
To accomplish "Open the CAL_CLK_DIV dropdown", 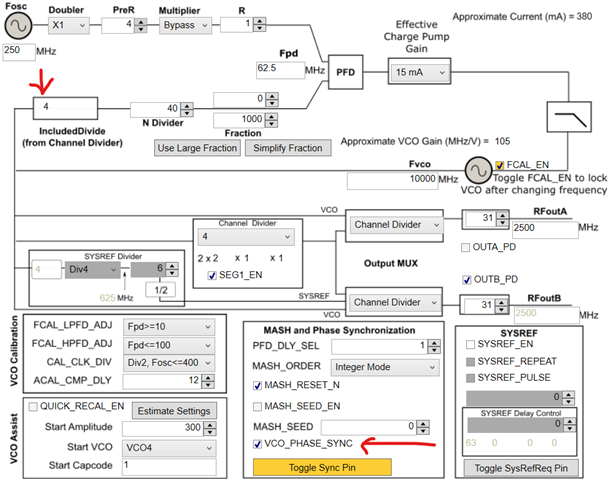I will 169,363.
